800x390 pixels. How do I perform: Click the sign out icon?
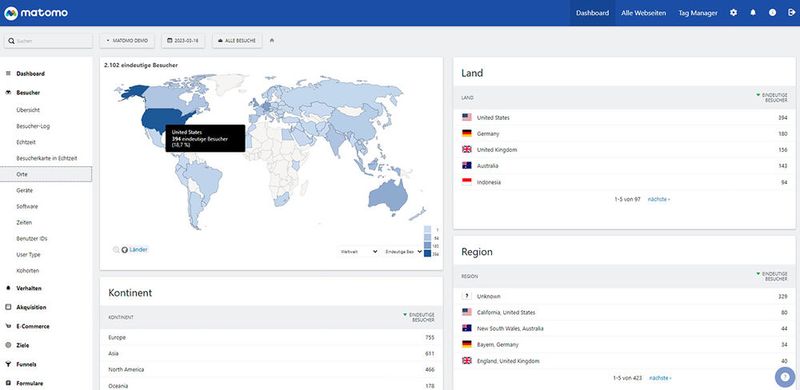(791, 13)
